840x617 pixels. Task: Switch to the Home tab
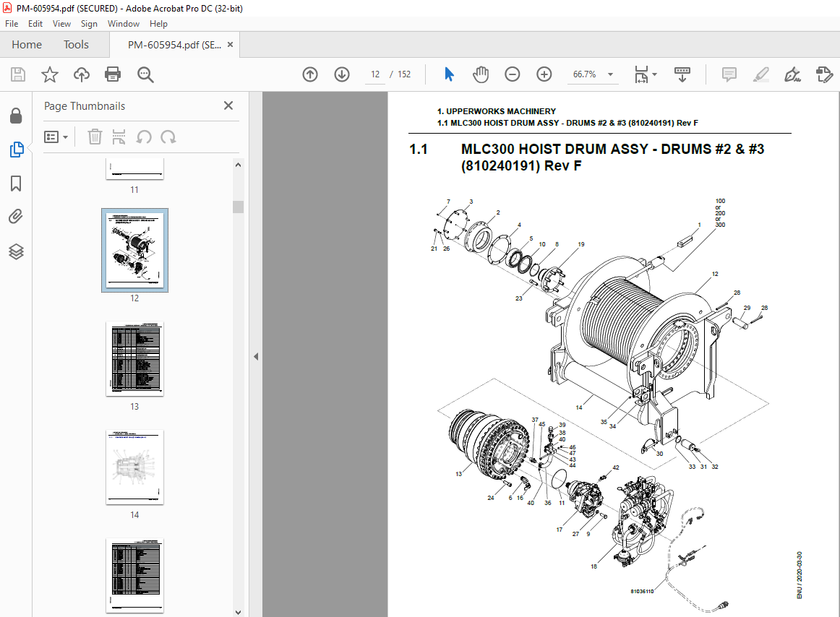pos(27,45)
